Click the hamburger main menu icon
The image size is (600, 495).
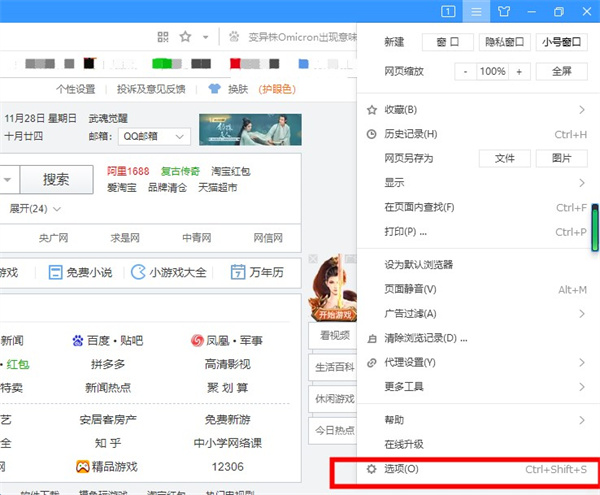478,11
